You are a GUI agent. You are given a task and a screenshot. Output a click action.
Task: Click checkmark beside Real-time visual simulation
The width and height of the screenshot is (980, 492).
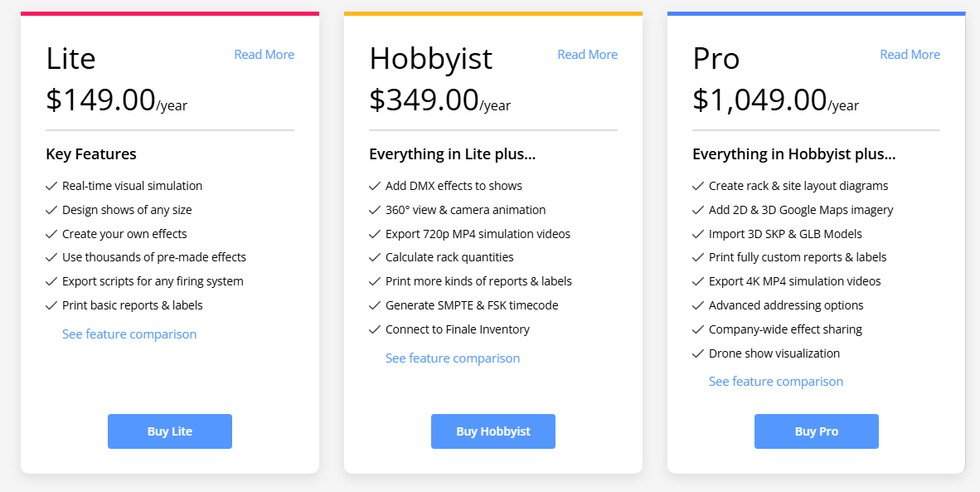[51, 187]
